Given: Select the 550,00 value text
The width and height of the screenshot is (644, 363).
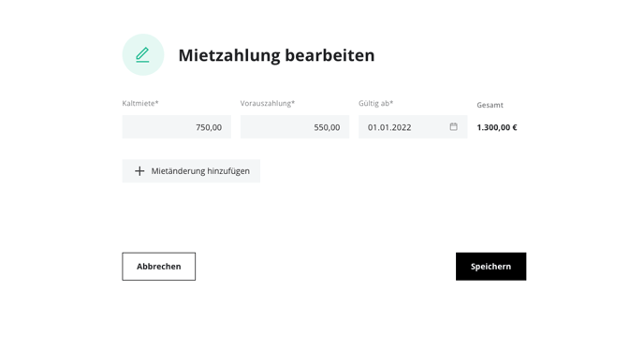Looking at the screenshot, I should click(327, 127).
